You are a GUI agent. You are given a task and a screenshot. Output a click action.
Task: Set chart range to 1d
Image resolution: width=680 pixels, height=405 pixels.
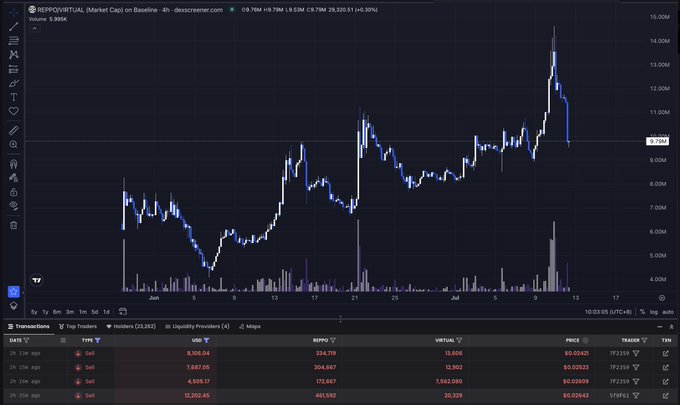[x=106, y=312]
